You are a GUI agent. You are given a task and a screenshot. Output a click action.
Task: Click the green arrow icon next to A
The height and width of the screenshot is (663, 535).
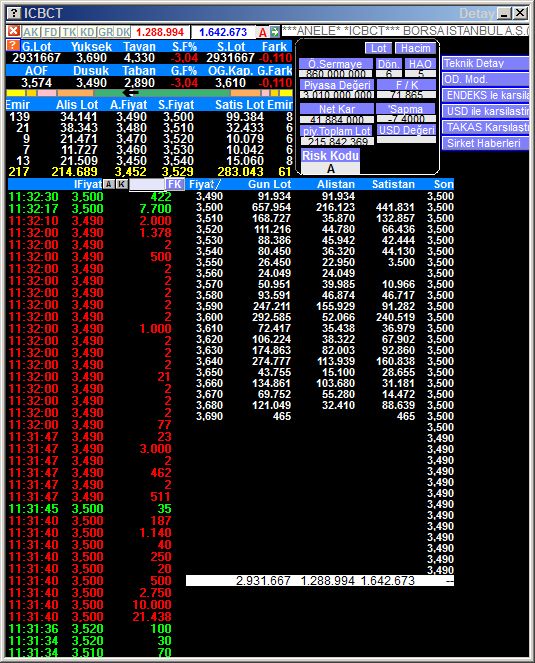click(x=275, y=32)
